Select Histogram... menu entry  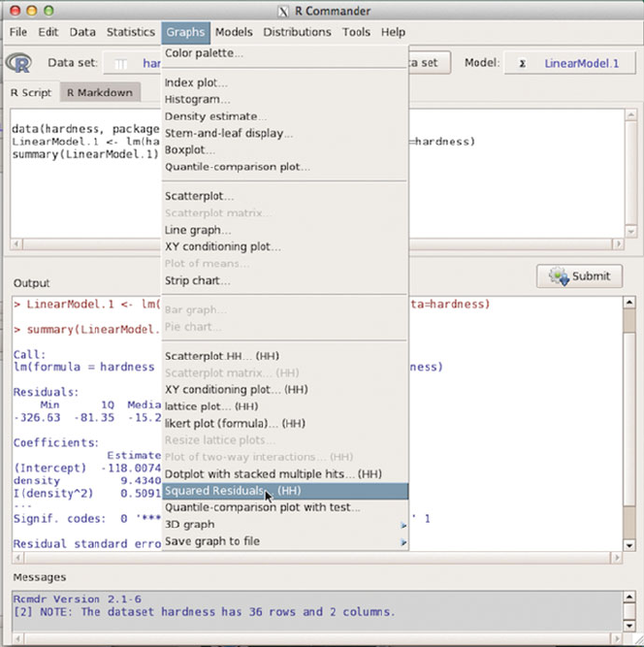[285, 100]
